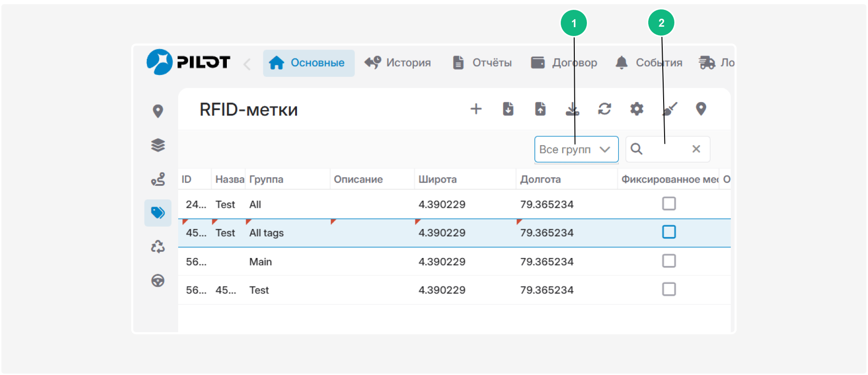Click longitude 79.365234 in the first row
Viewport: 868px width, 375px height.
(547, 205)
